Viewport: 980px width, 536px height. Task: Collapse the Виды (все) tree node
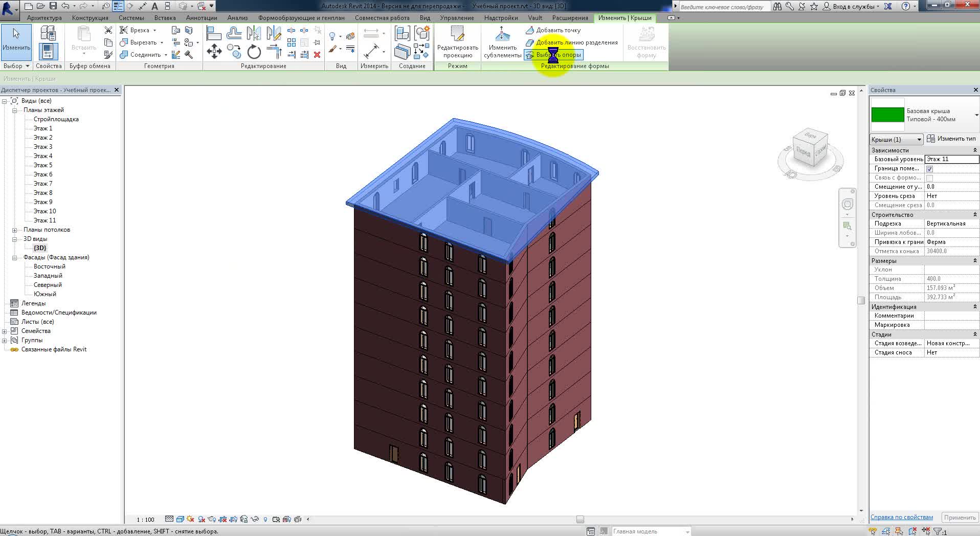4,101
